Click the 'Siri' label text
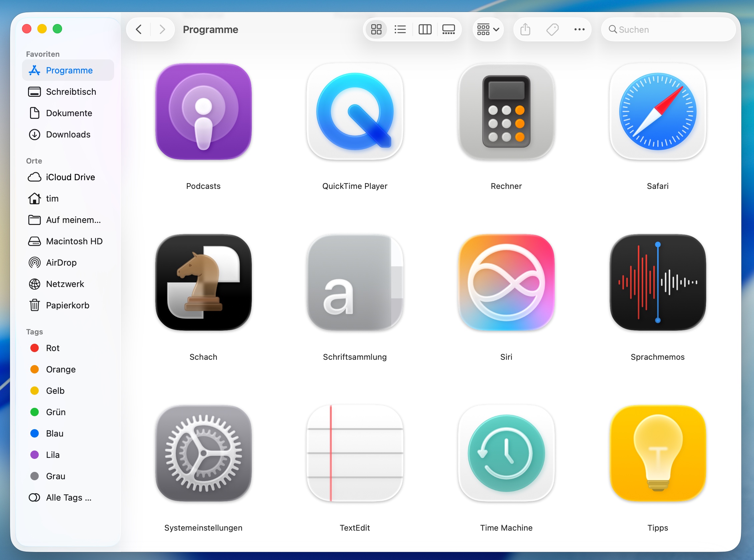 [506, 357]
